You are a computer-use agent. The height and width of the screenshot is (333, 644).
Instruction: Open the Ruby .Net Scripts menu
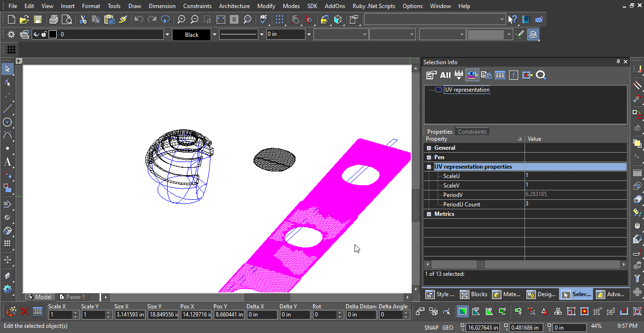(x=374, y=6)
